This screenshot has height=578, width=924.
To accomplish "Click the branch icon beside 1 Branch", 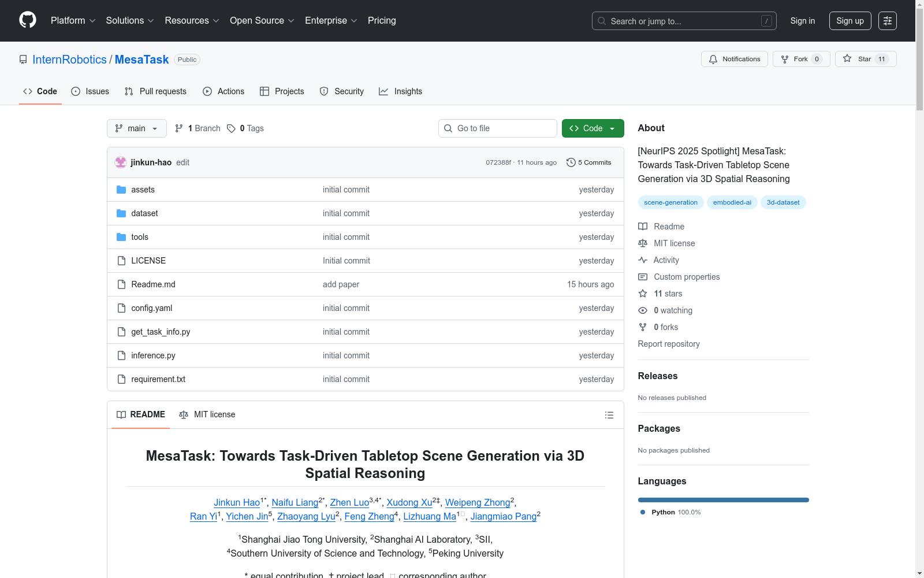I will click(179, 128).
